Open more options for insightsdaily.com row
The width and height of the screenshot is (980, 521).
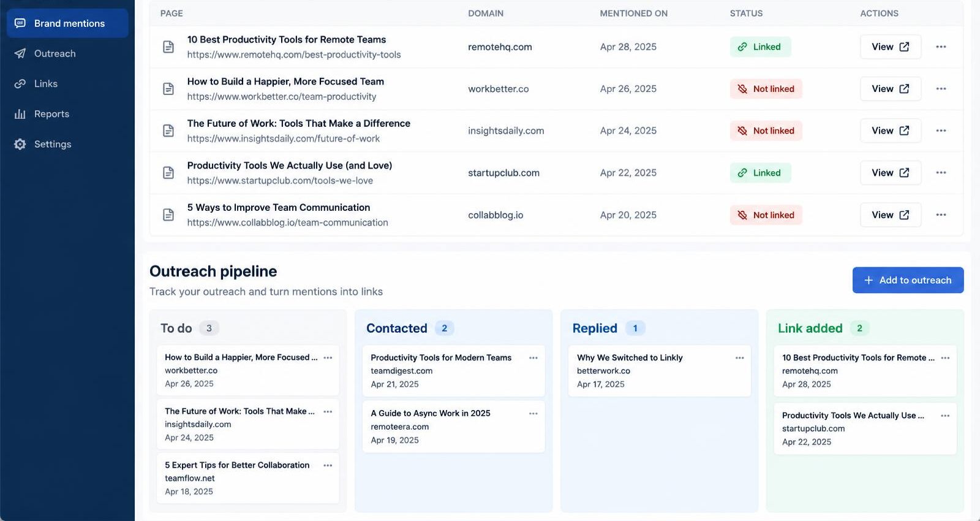coord(941,131)
